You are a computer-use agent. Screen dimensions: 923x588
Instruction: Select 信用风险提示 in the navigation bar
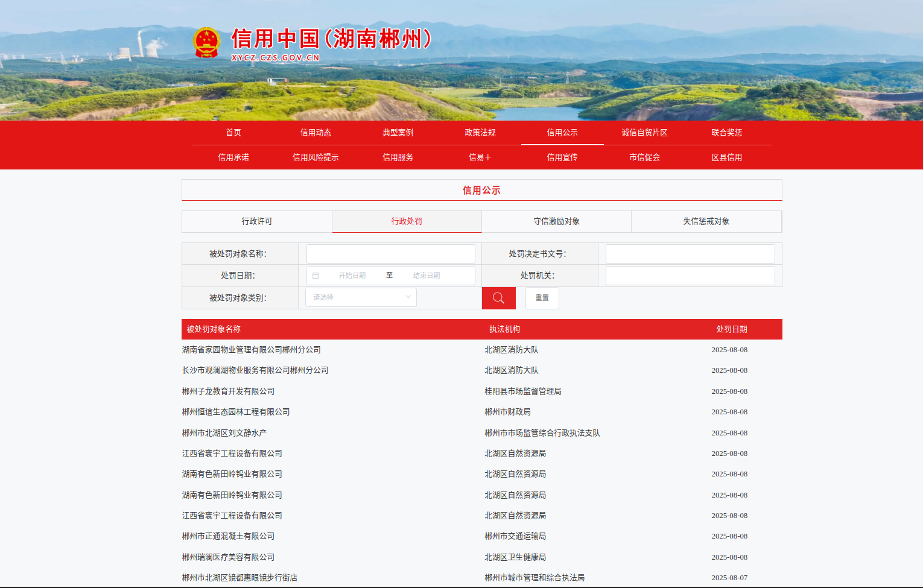click(316, 157)
